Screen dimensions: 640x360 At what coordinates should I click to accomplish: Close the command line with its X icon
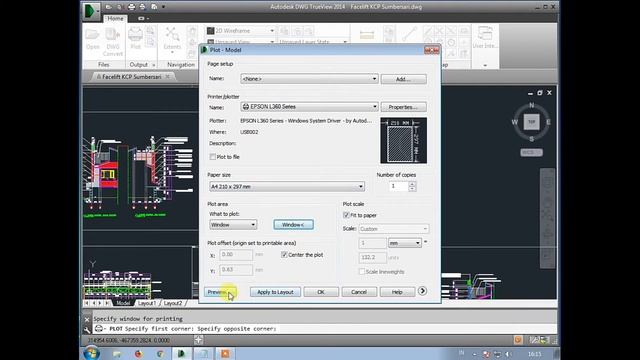click(87, 319)
